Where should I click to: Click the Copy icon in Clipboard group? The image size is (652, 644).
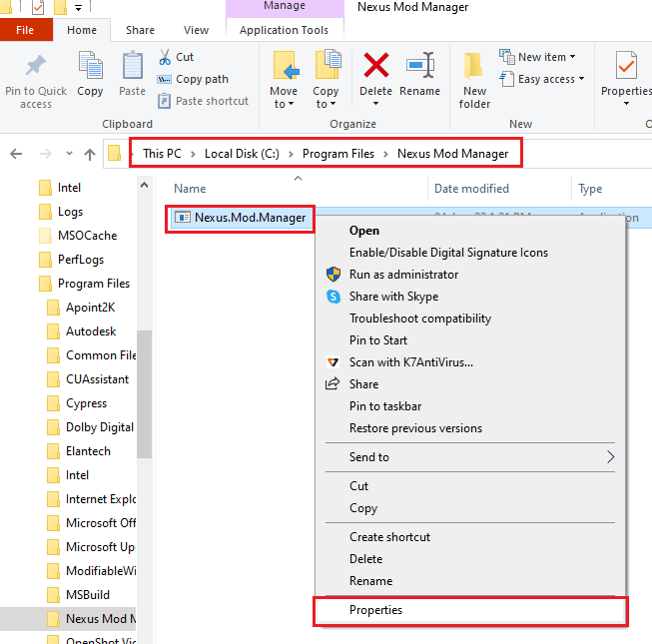90,65
